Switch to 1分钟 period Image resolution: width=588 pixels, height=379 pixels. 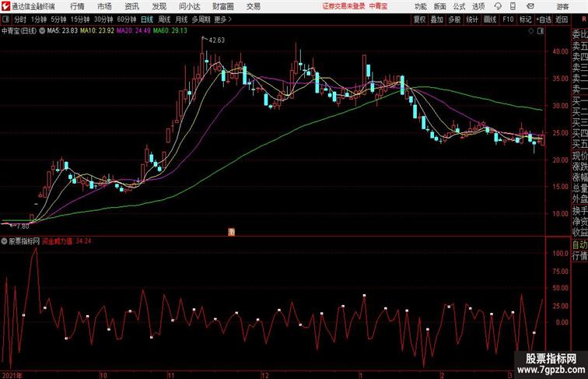(39, 19)
